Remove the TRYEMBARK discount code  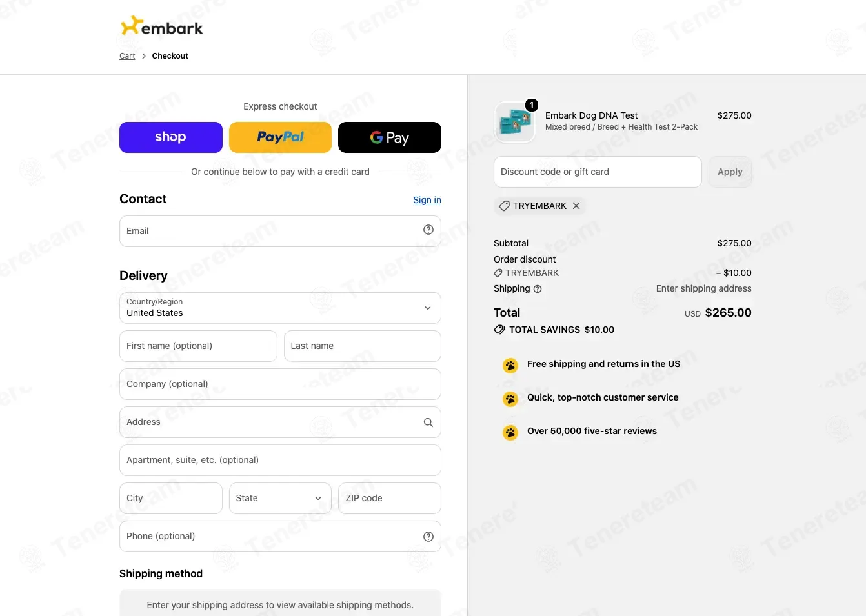tap(576, 206)
